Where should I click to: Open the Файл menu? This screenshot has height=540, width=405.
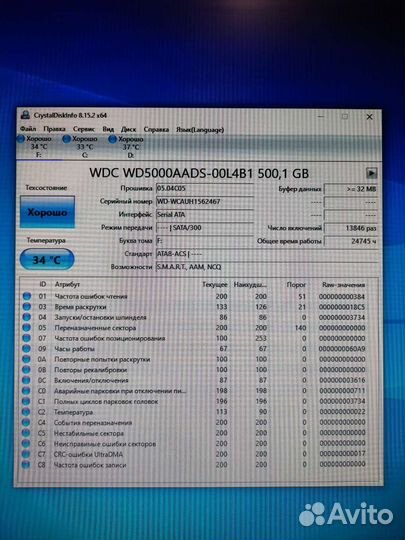click(x=28, y=129)
